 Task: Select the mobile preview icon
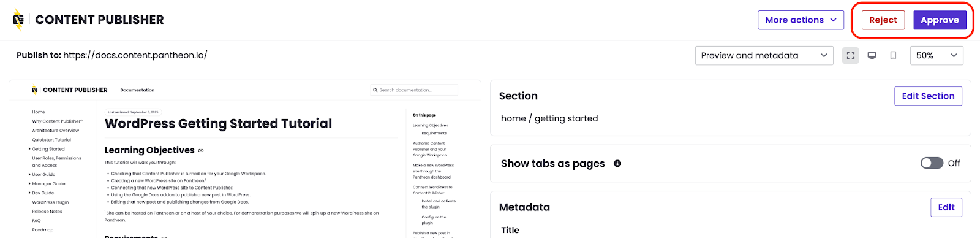click(893, 55)
